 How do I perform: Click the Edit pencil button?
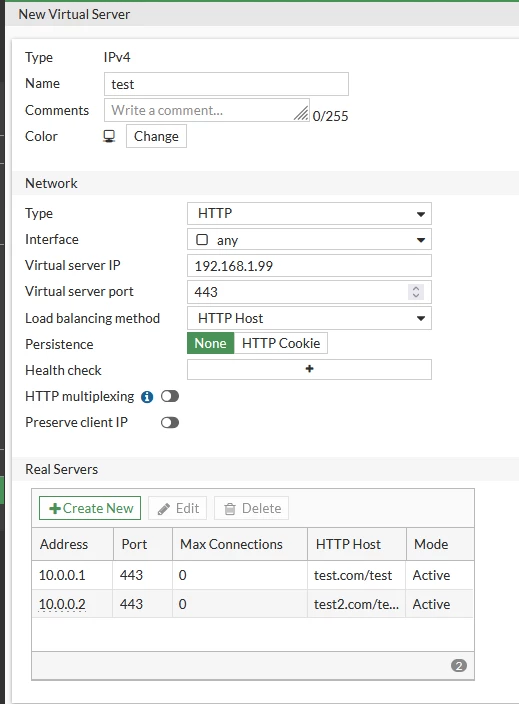coord(177,508)
